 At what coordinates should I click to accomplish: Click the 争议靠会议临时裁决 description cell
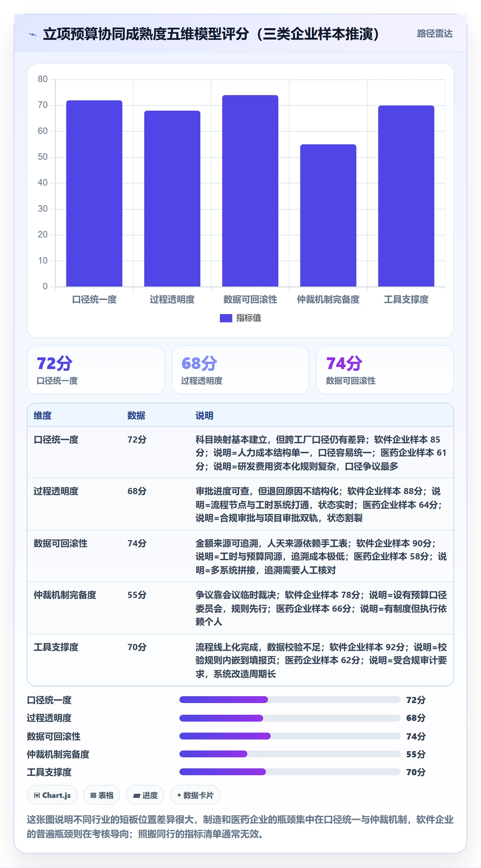(x=321, y=608)
